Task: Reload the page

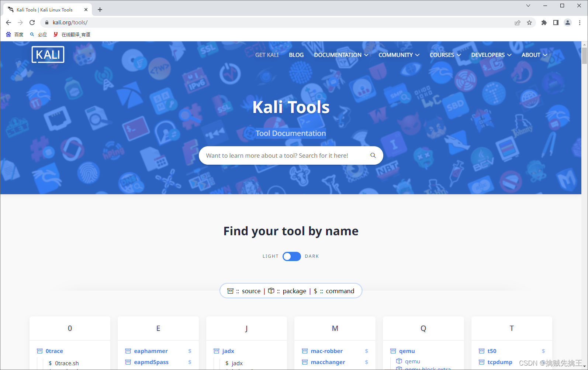Action: click(32, 23)
